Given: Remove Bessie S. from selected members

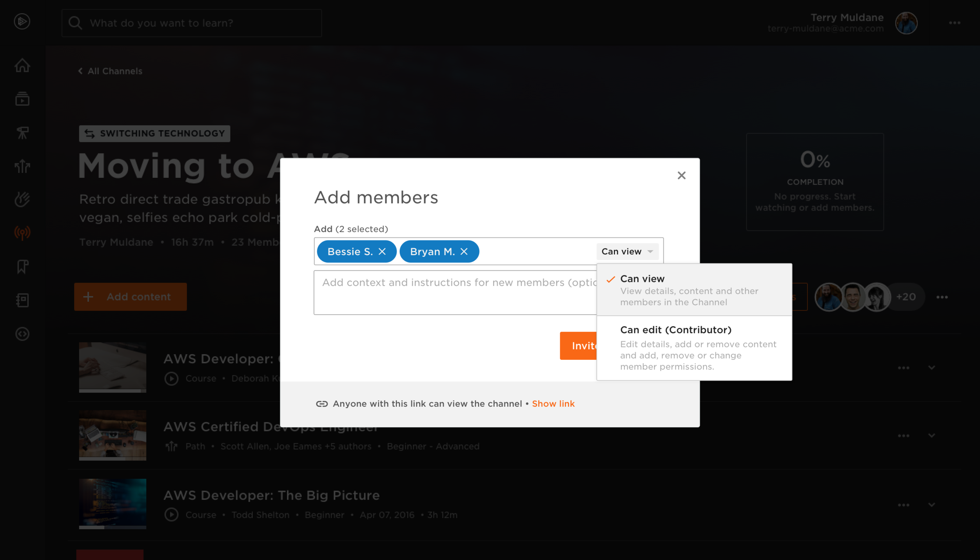Looking at the screenshot, I should click(382, 252).
